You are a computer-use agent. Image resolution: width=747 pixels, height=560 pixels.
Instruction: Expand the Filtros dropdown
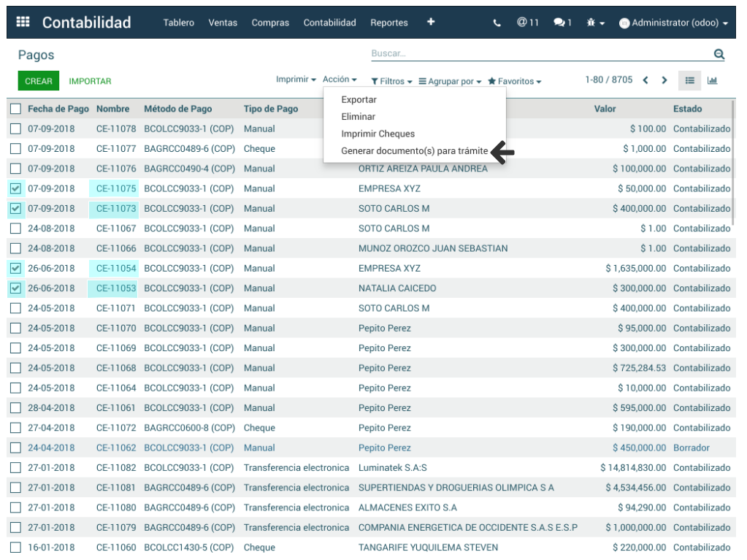pyautogui.click(x=391, y=81)
